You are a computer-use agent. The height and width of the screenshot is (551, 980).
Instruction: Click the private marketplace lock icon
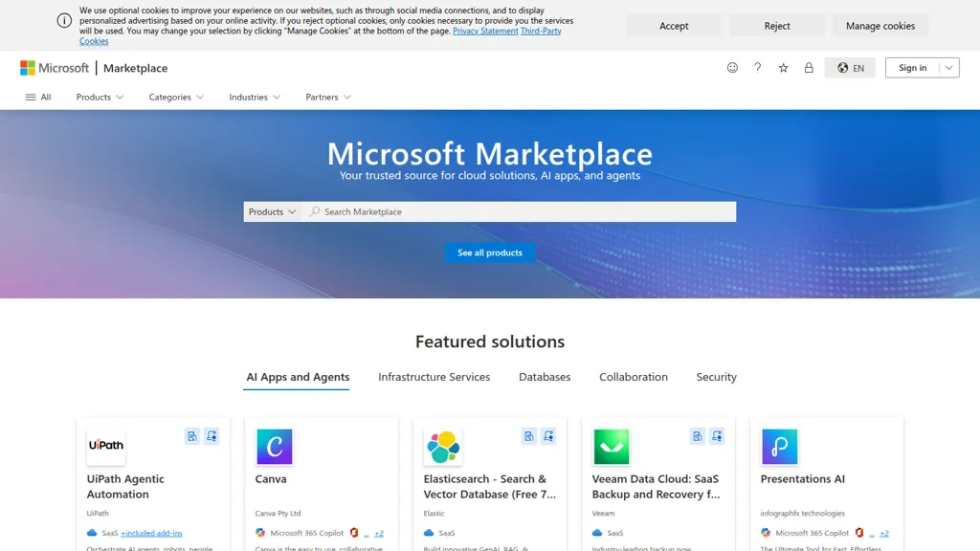pos(809,68)
